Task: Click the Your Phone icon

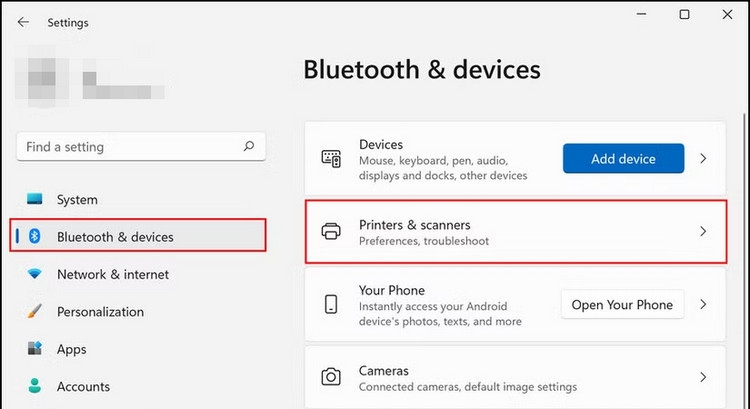Action: (331, 304)
